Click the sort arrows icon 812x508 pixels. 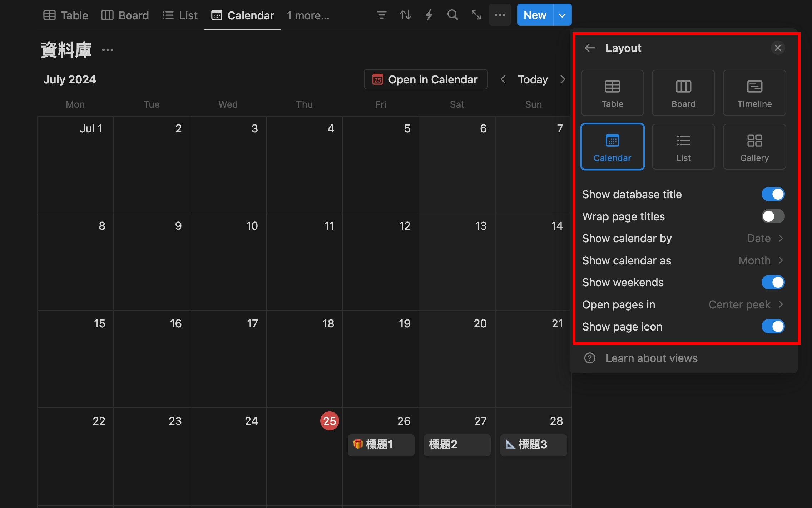click(x=405, y=15)
